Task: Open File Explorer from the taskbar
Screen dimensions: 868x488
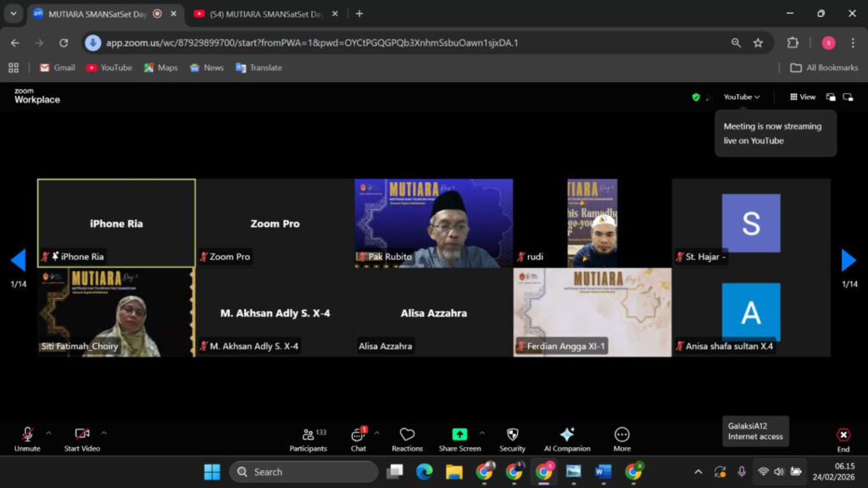Action: coord(454,472)
